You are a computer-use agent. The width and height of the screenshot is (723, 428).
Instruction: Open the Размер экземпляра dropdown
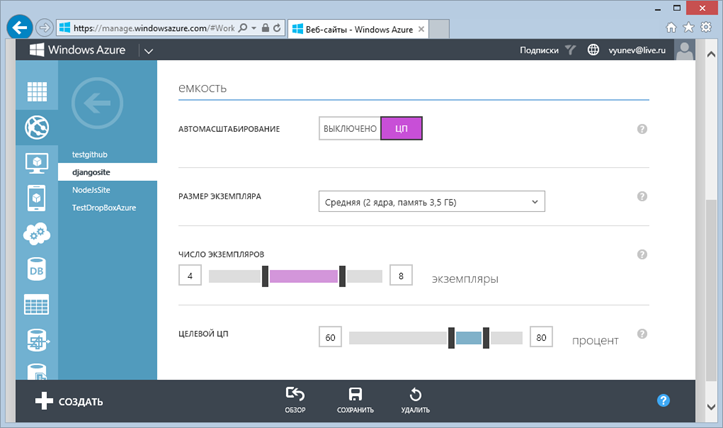tap(432, 202)
